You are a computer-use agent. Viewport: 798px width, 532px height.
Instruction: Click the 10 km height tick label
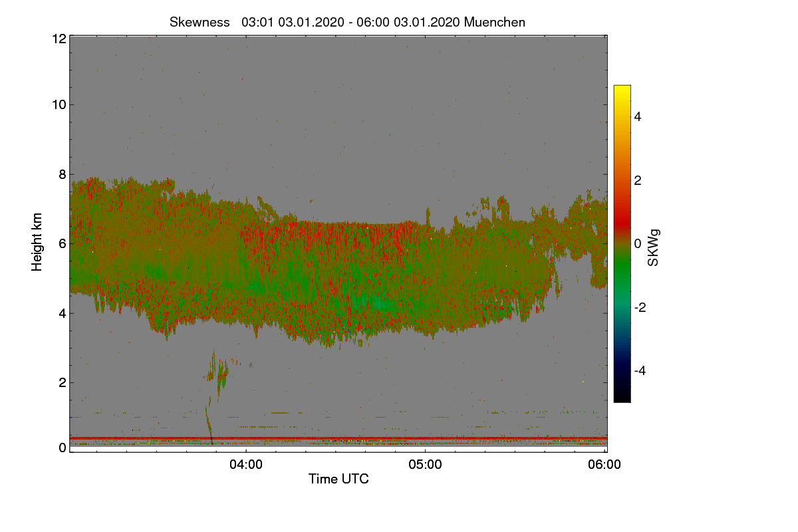tap(59, 104)
